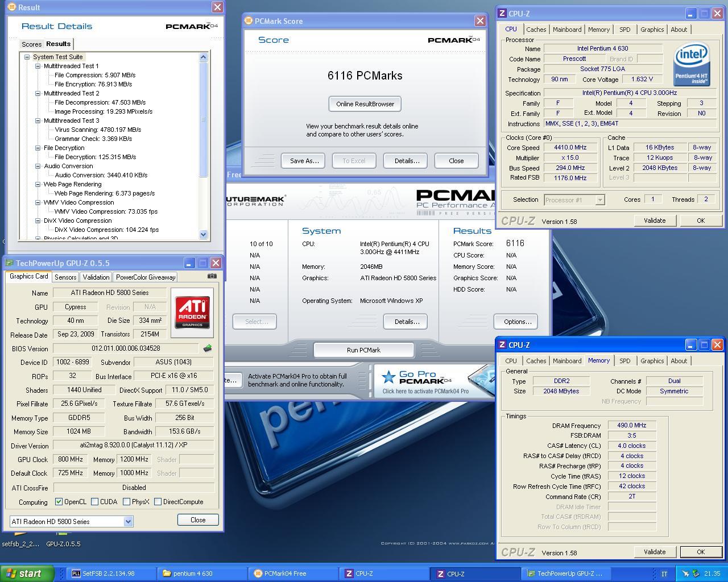Collapse the DivX Video Compression node
Image resolution: width=728 pixels, height=582 pixels.
pyautogui.click(x=38, y=221)
